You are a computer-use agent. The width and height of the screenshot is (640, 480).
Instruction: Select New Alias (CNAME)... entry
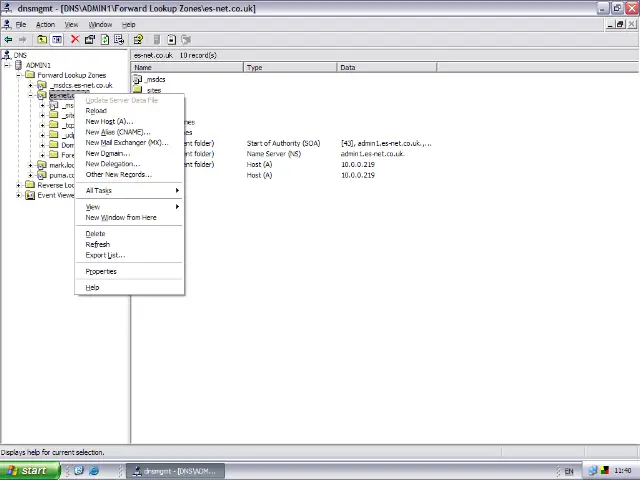click(x=129, y=132)
